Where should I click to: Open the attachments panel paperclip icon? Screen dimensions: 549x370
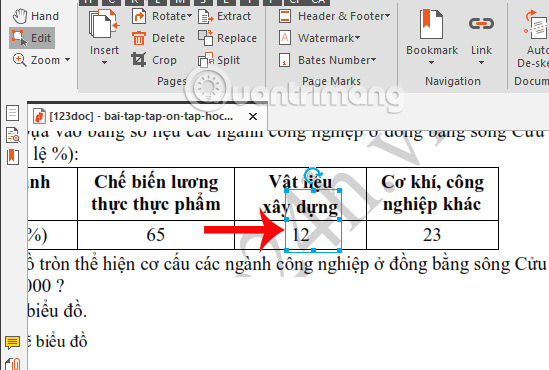[13, 364]
